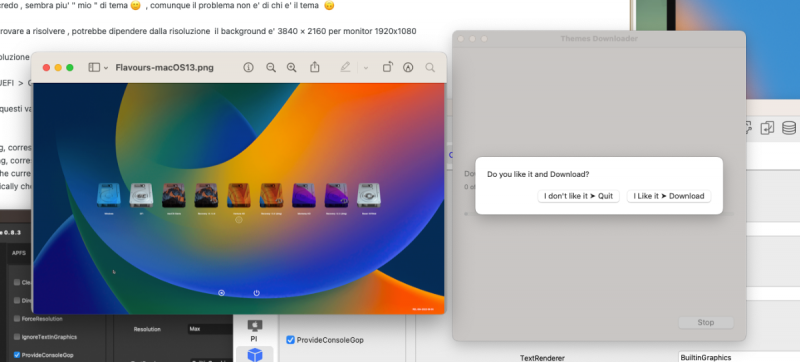
Task: Expand the Markup pen dropdown arrow
Action: click(366, 68)
